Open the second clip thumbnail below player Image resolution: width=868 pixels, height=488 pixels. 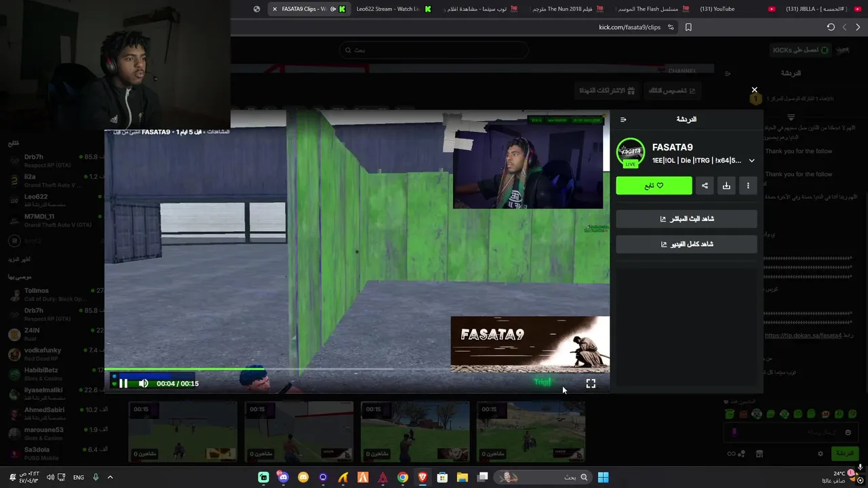(x=299, y=432)
